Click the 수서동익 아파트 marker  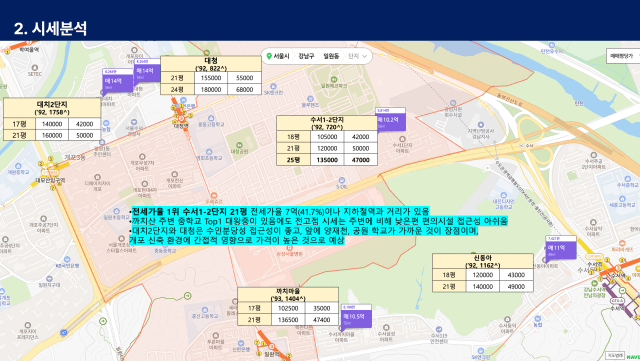pyautogui.click(x=507, y=319)
